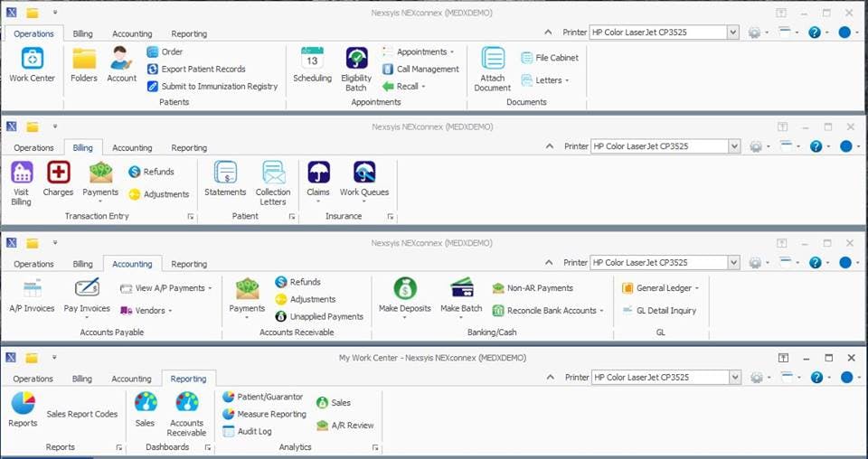Click Export Patient Records
This screenshot has height=459, width=868.
(x=203, y=69)
